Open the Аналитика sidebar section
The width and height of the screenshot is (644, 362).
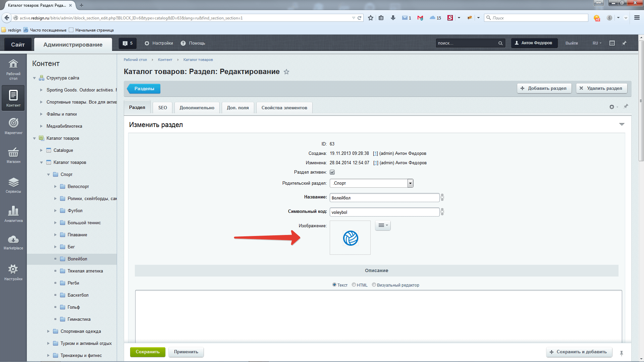coord(13,214)
